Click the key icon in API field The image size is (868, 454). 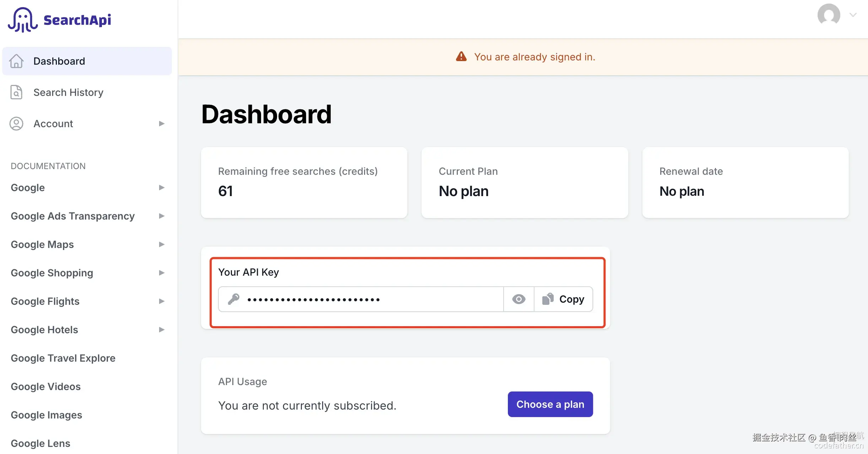click(x=234, y=299)
